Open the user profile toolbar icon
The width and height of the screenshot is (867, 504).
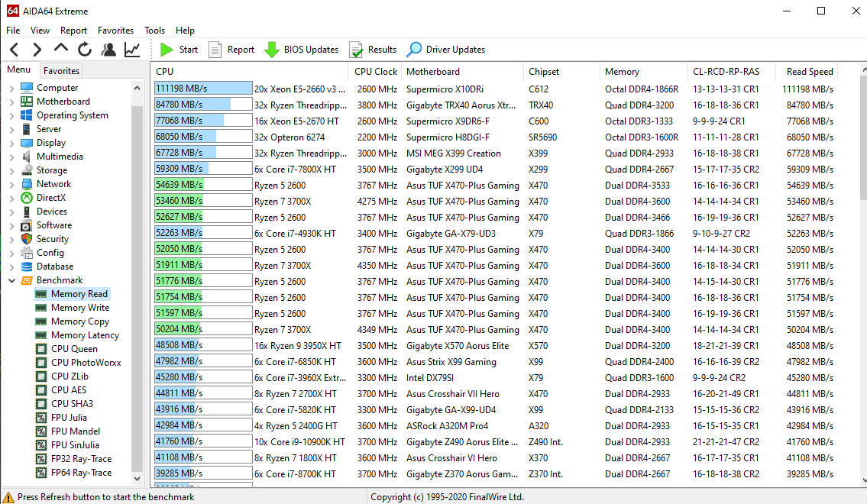(108, 50)
